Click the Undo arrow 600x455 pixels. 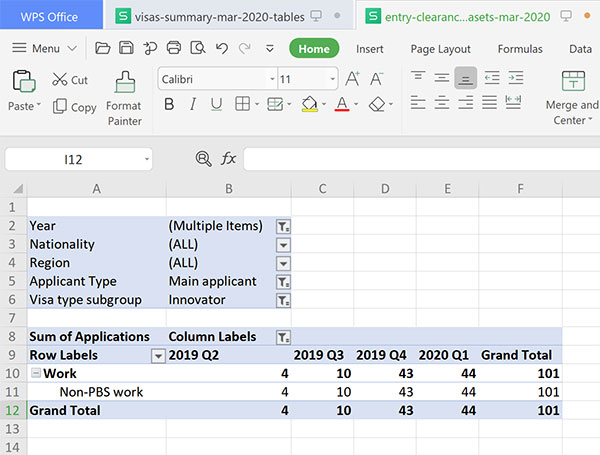220,48
